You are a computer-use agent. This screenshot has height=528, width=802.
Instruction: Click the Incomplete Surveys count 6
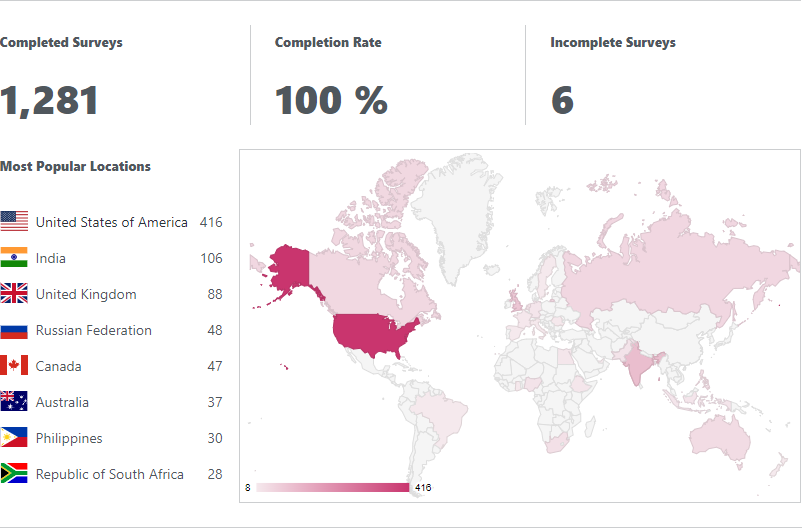point(562,101)
